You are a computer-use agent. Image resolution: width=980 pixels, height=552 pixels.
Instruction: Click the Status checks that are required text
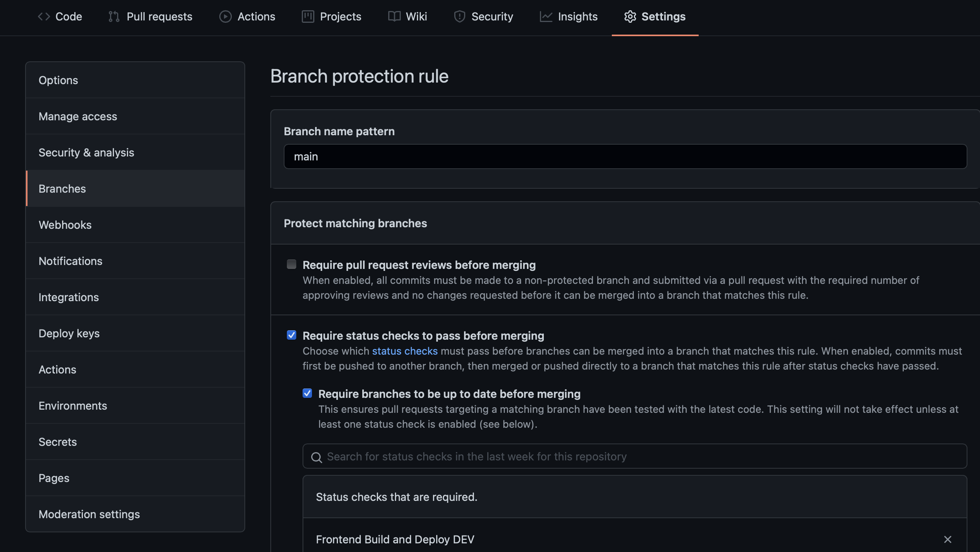pyautogui.click(x=396, y=497)
